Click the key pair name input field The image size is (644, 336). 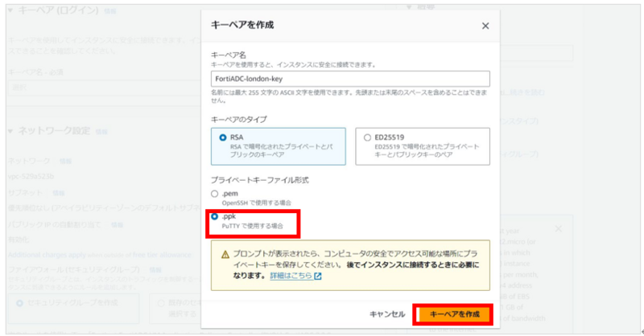point(350,79)
